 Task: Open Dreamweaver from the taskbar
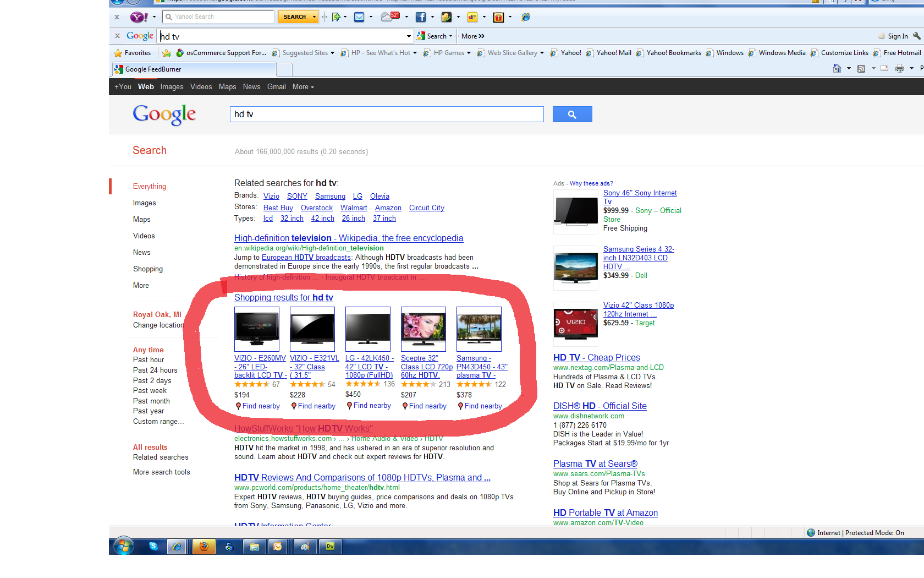pyautogui.click(x=331, y=547)
